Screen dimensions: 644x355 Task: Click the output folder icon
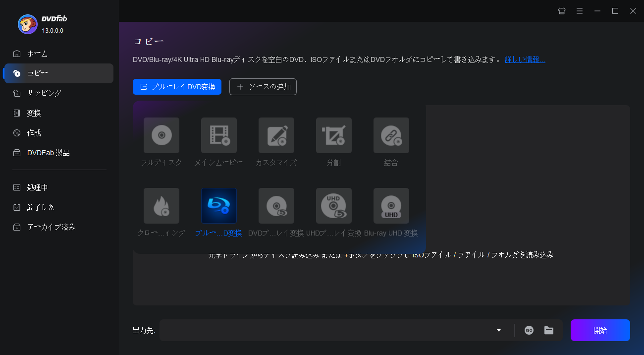tap(549, 330)
